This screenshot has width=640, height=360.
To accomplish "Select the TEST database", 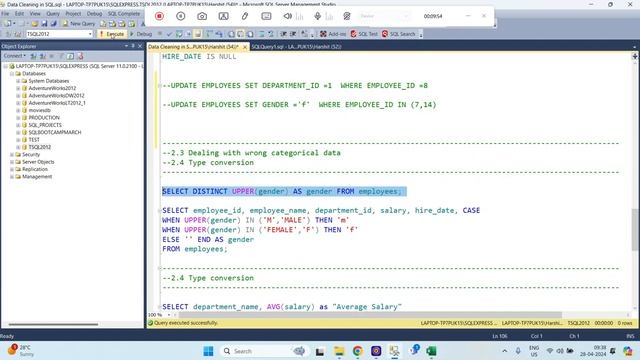I will point(34,140).
